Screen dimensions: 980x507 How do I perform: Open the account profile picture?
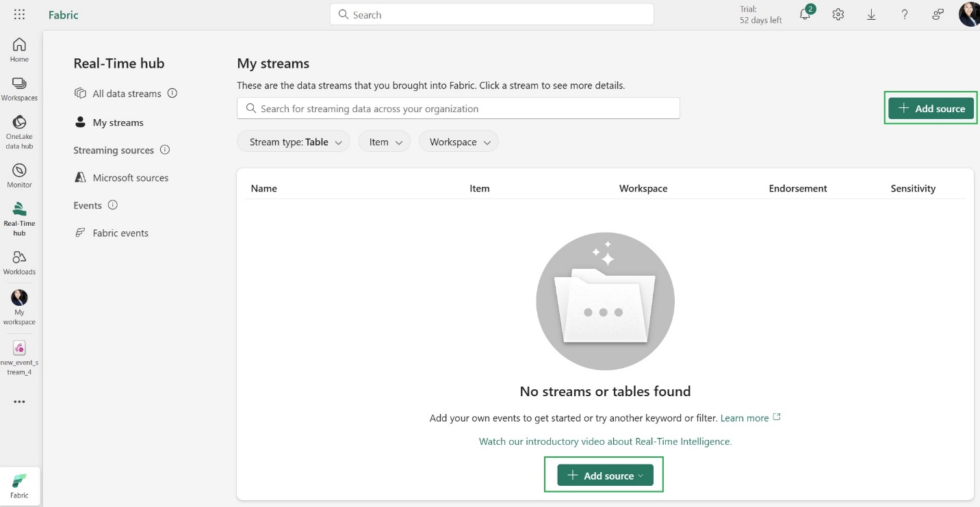tap(969, 14)
